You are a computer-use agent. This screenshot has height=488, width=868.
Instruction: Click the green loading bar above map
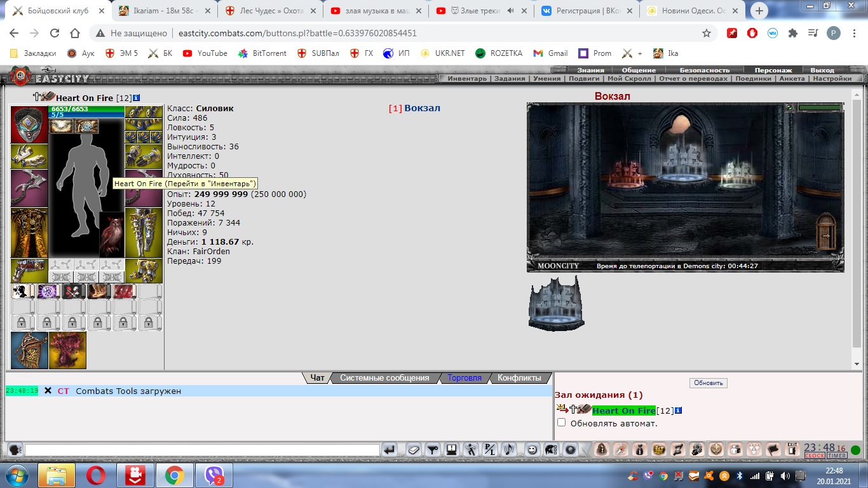point(820,108)
